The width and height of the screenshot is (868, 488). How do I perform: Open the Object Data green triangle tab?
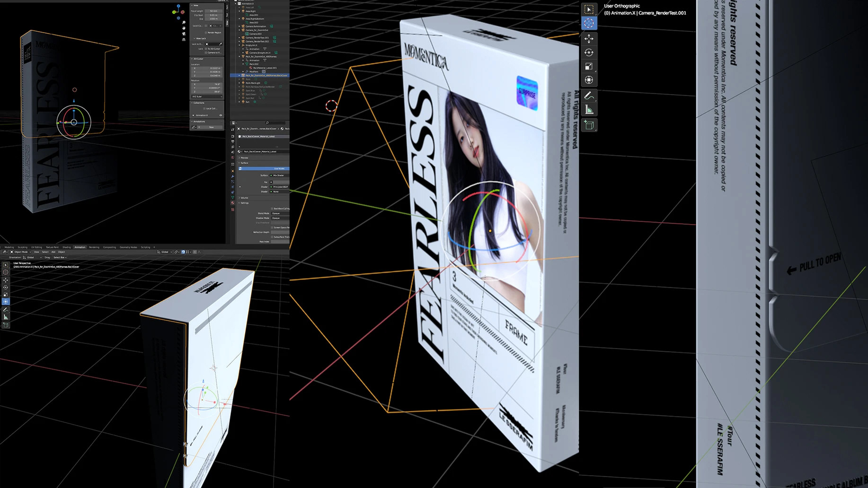pos(233,197)
